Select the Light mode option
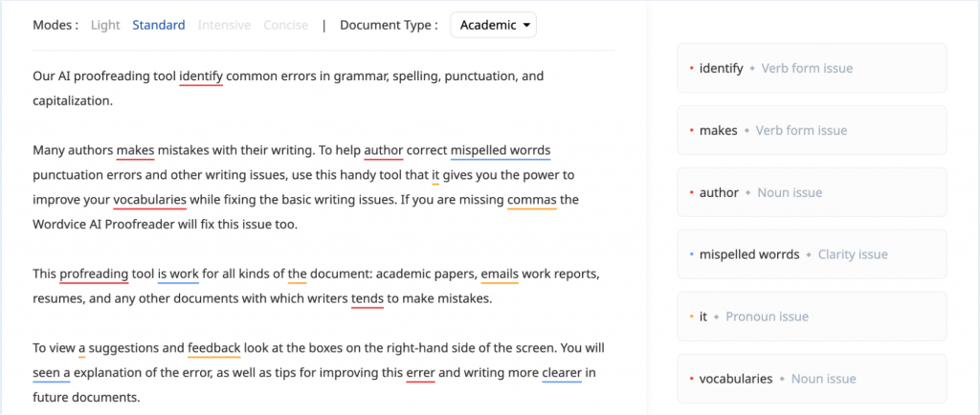 click(105, 25)
